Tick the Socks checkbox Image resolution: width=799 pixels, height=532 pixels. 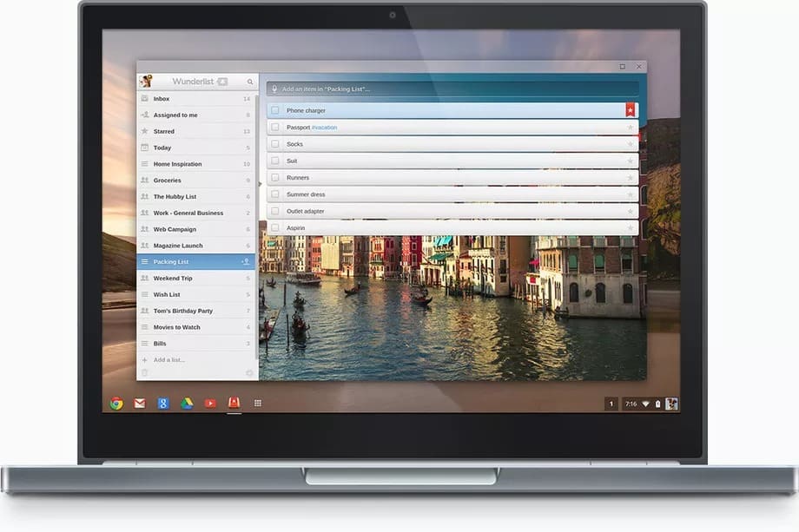coord(275,144)
